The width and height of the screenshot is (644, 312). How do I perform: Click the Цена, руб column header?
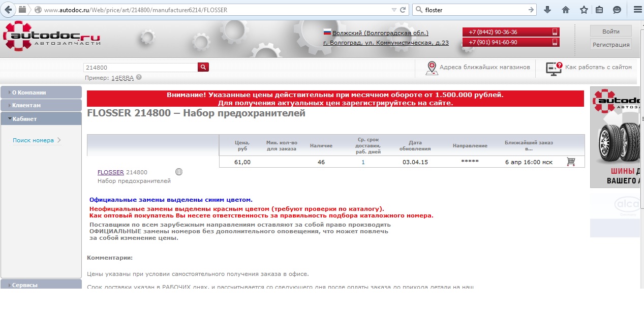(x=242, y=146)
